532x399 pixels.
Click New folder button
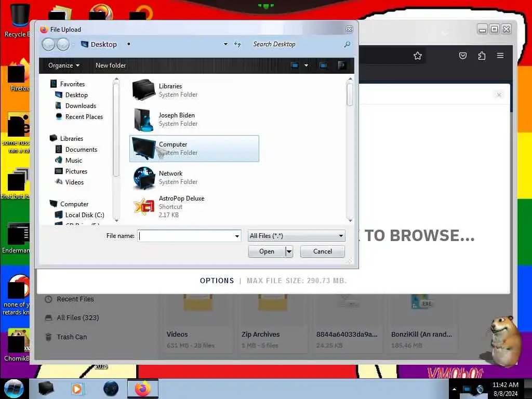pos(110,65)
